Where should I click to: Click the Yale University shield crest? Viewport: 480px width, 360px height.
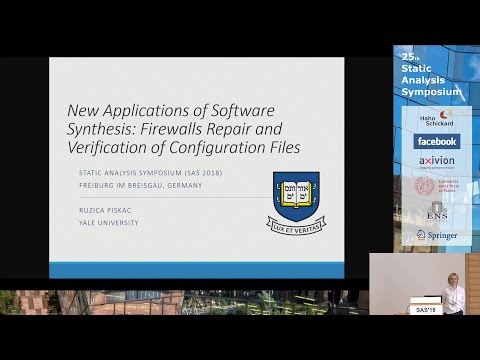(x=296, y=196)
